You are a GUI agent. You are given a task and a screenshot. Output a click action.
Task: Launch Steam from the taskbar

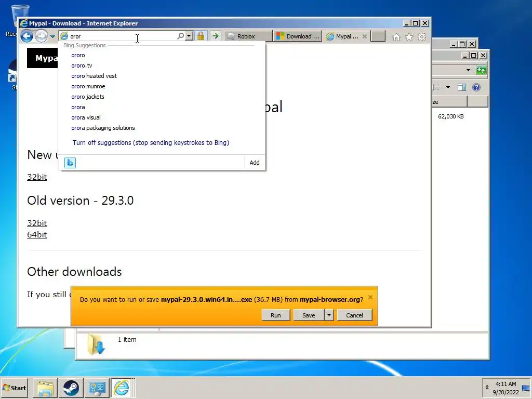(x=71, y=388)
